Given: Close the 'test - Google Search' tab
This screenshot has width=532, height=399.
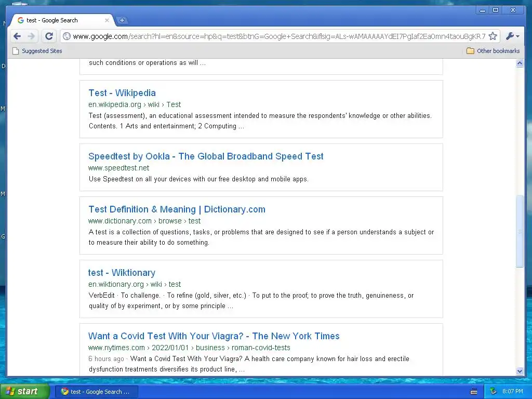Looking at the screenshot, I should coord(107,20).
